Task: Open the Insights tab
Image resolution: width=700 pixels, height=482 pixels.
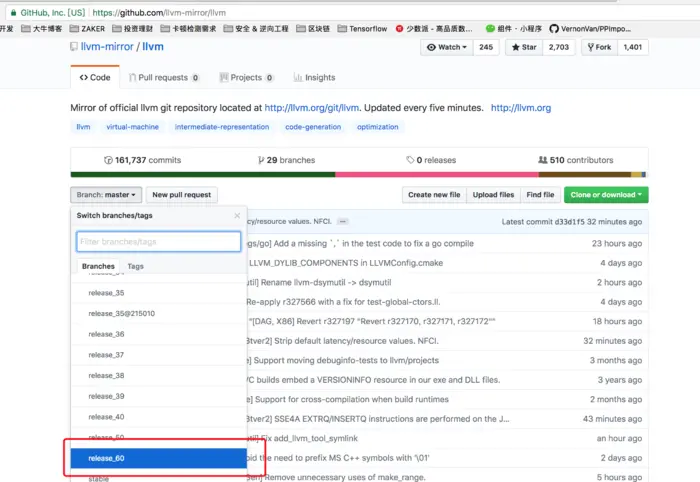Action: [314, 77]
